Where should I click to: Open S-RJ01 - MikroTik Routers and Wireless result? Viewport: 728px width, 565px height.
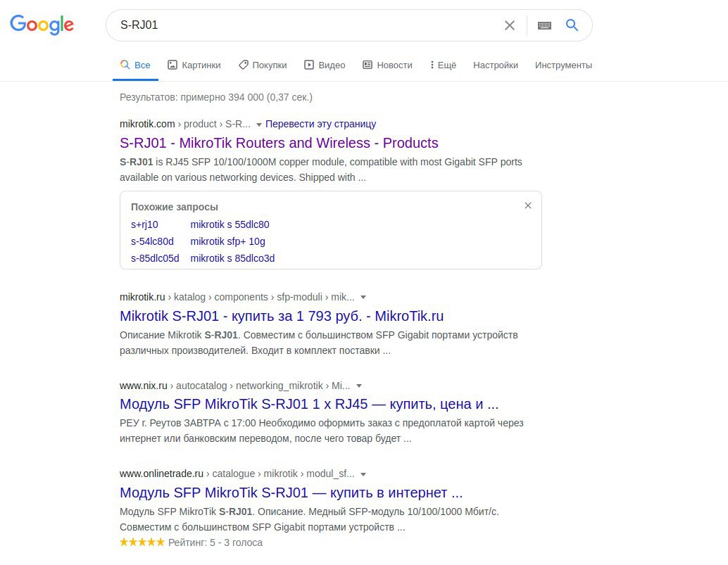tap(279, 143)
